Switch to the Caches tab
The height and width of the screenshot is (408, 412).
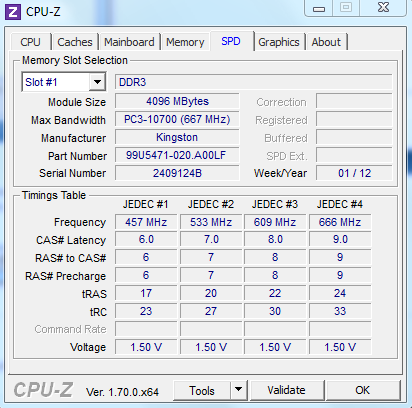coord(75,42)
